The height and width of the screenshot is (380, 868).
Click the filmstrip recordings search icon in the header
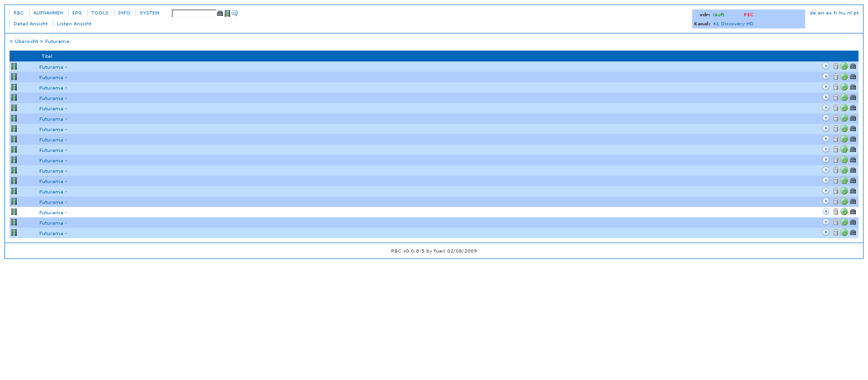pos(227,14)
